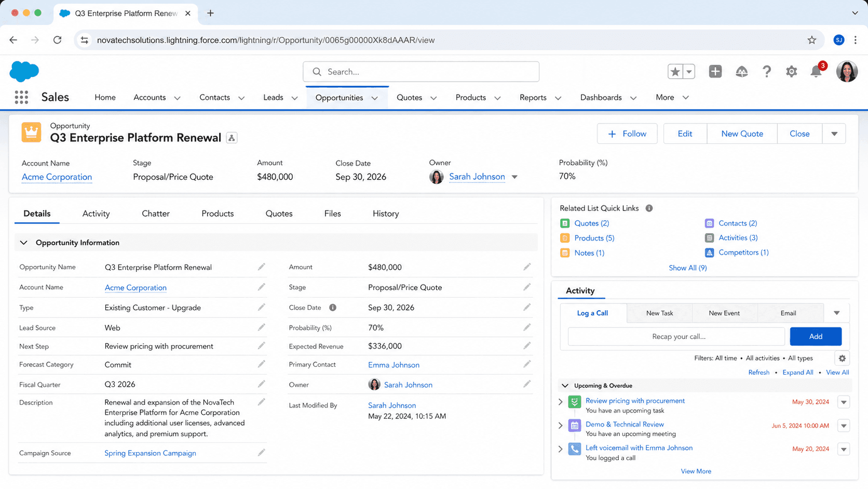
Task: Open the browser three-dot menu
Action: click(856, 40)
